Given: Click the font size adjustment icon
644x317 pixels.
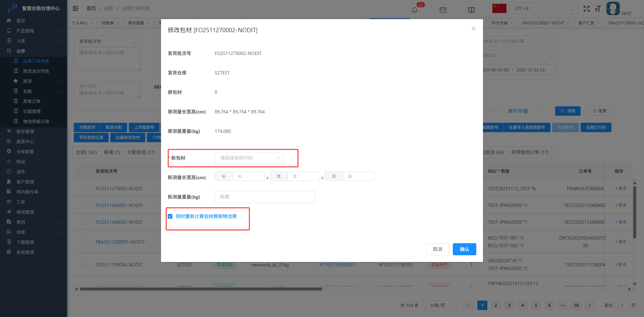Looking at the screenshot, I should click(598, 9).
